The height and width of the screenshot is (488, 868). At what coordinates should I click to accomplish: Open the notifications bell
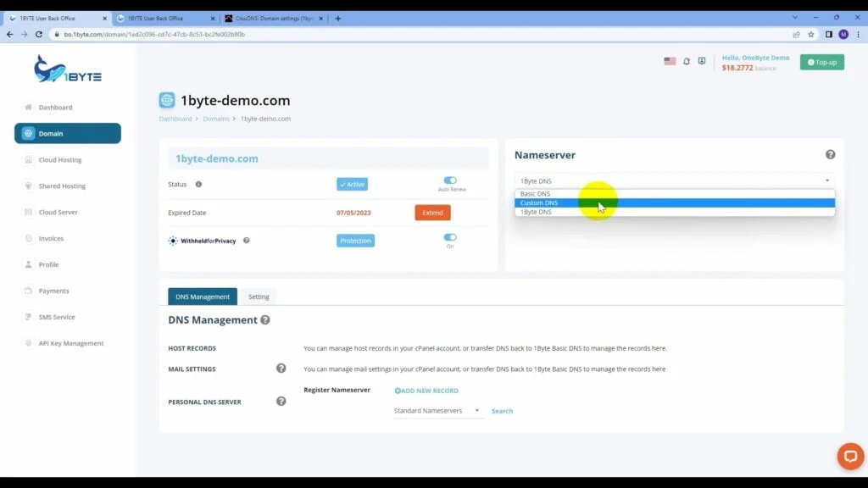tap(687, 61)
